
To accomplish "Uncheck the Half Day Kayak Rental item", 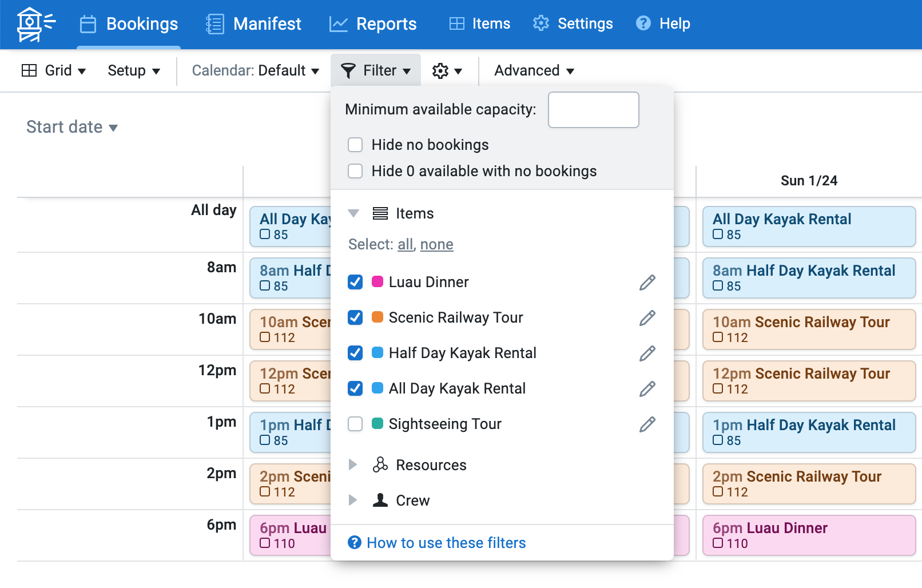I will [x=355, y=353].
